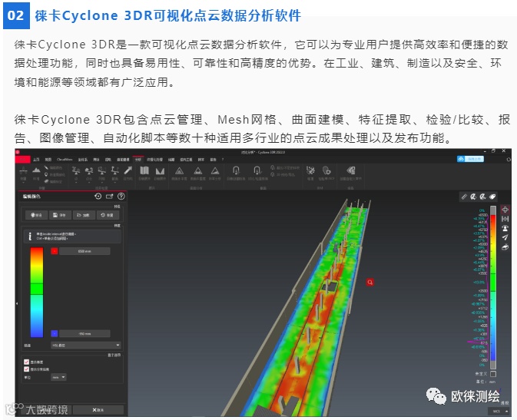Open the ribbon tab just left of CloudWorx
This screenshot has height=420, width=517.
click(48, 159)
